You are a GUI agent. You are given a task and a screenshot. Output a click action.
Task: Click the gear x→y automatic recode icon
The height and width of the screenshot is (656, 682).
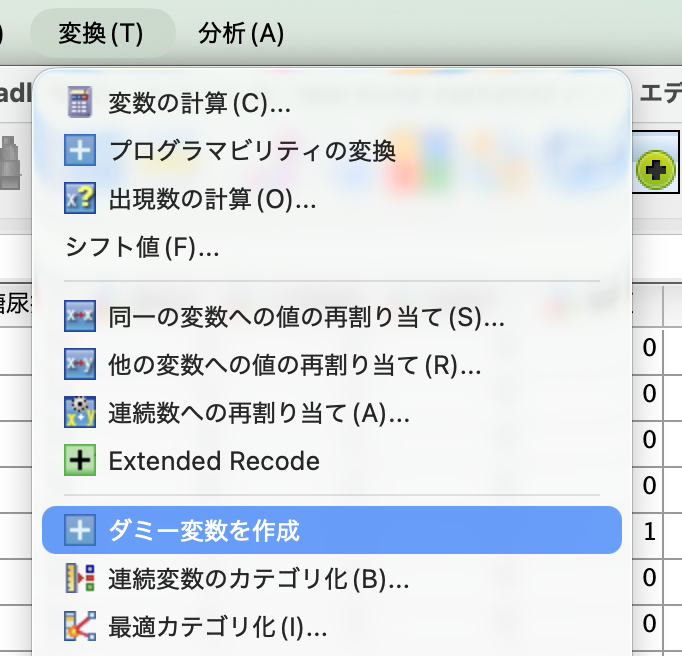point(80,412)
